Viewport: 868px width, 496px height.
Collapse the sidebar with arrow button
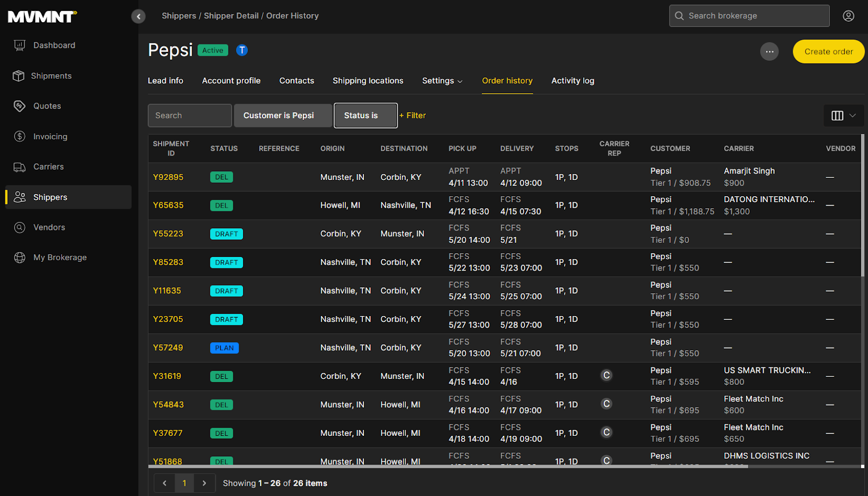click(x=138, y=16)
